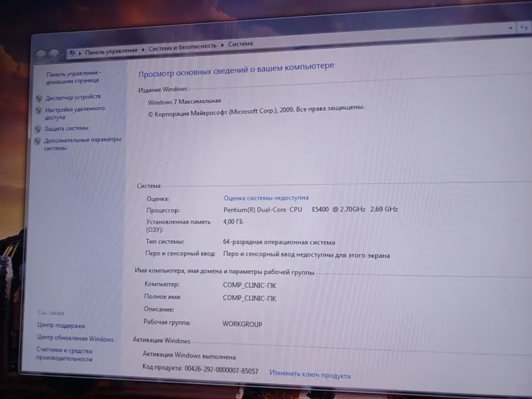
Task: Click the Forward navigation arrow button
Action: click(54, 55)
